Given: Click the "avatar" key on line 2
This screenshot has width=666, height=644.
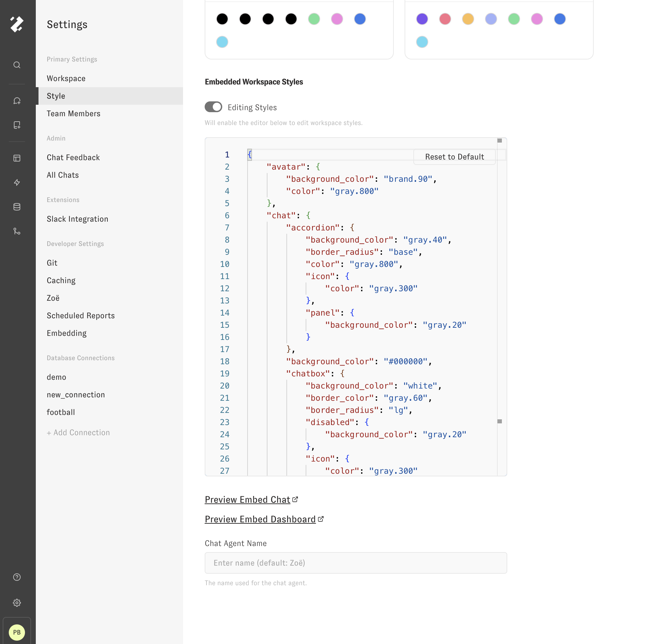Looking at the screenshot, I should (286, 167).
